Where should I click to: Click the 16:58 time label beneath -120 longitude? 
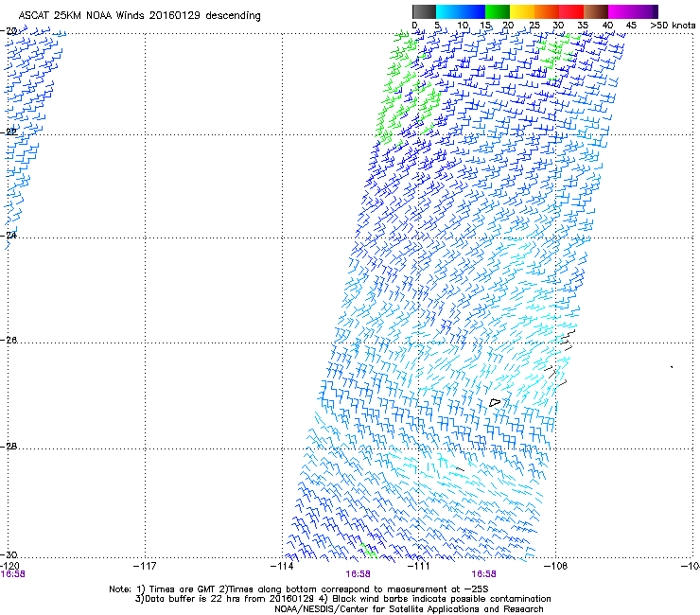point(12,574)
